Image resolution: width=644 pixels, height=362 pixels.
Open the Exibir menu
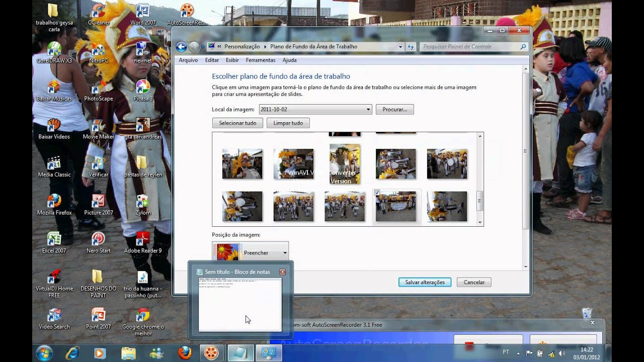tap(232, 60)
